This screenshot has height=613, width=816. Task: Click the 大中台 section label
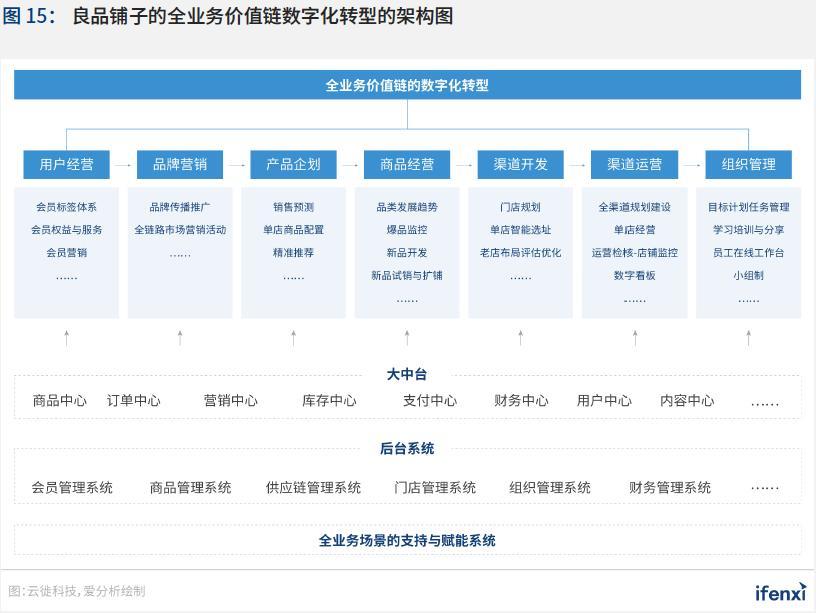pos(407,373)
